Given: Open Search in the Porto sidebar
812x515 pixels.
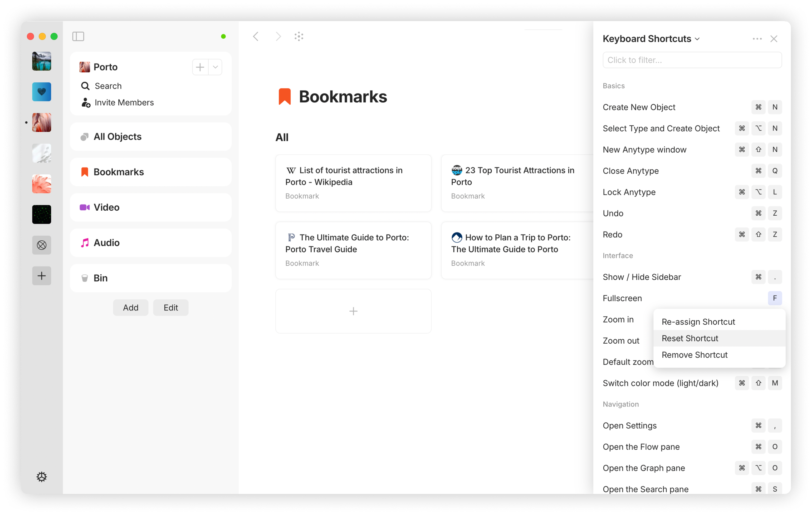Looking at the screenshot, I should 101,86.
